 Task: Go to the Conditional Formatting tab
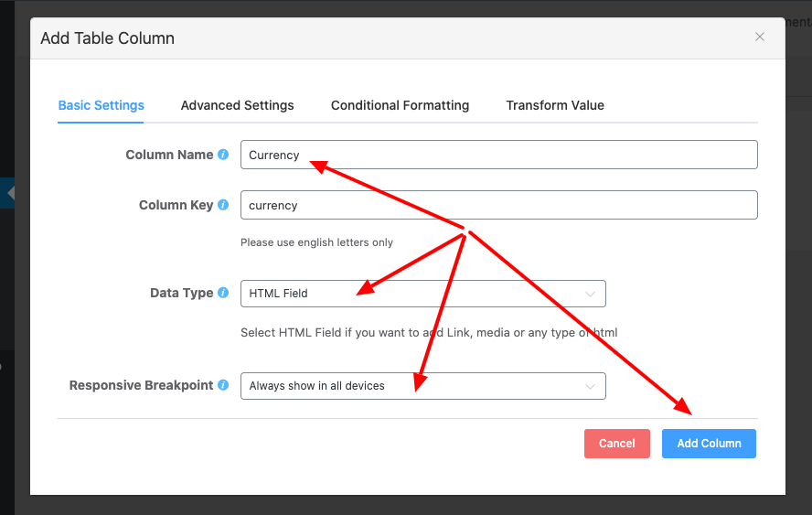pos(400,105)
